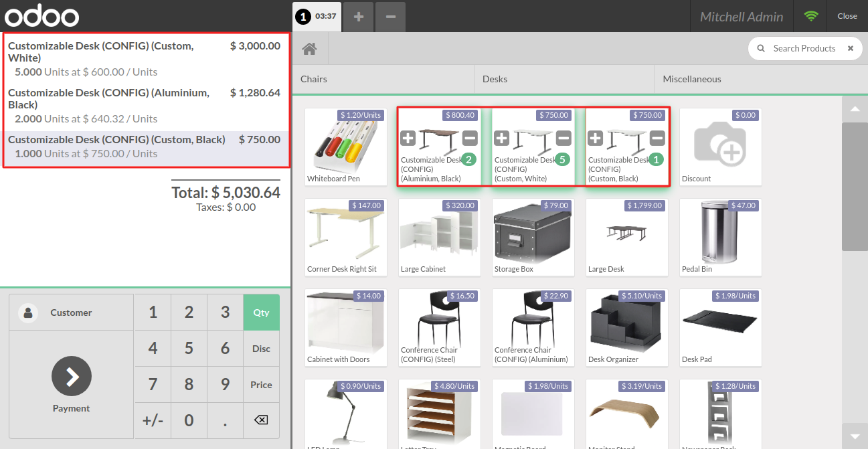Add Large Desk to the order

[627, 238]
